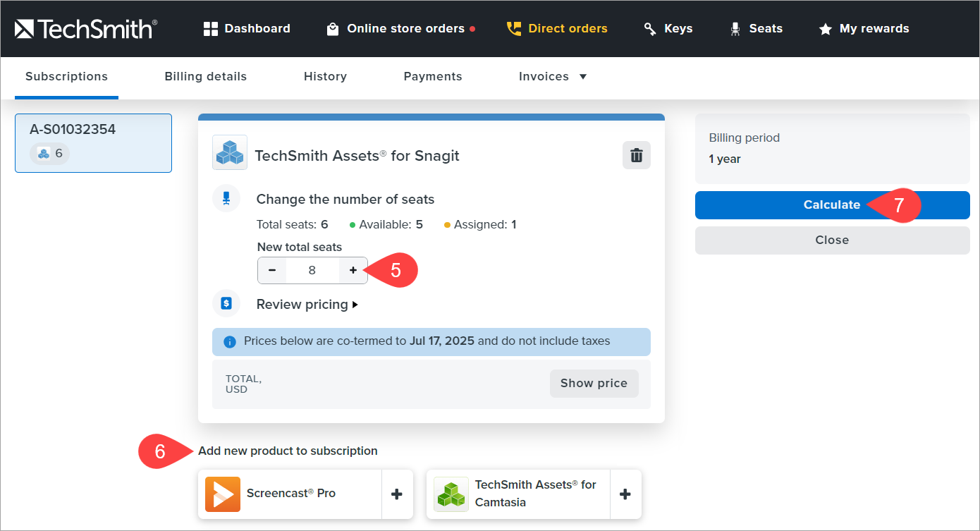980x531 pixels.
Task: Decrease new total seats with minus
Action: [272, 270]
